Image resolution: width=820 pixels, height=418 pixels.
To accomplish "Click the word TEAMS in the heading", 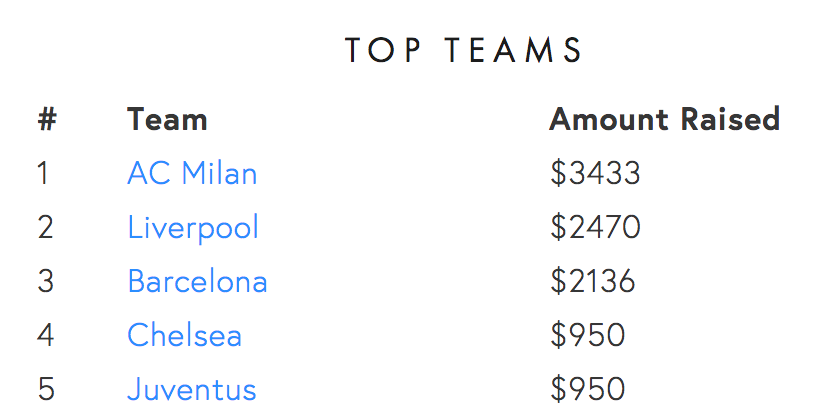I will tap(514, 50).
